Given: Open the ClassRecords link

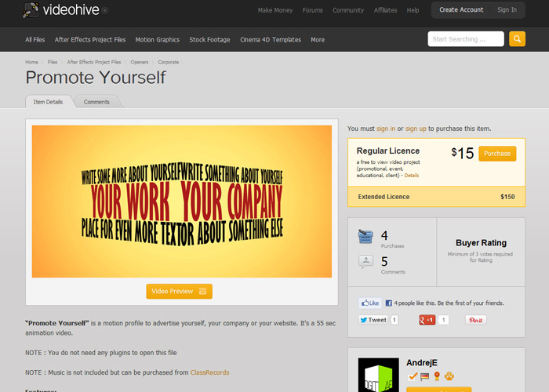Looking at the screenshot, I should (x=209, y=372).
